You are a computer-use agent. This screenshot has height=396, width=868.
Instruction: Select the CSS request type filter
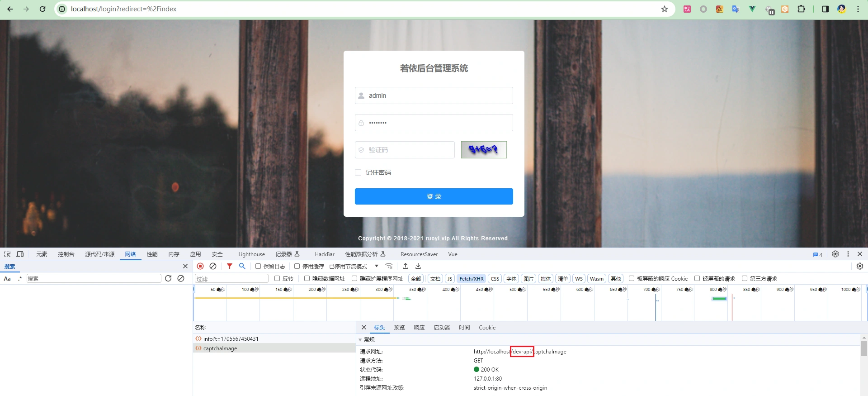495,279
